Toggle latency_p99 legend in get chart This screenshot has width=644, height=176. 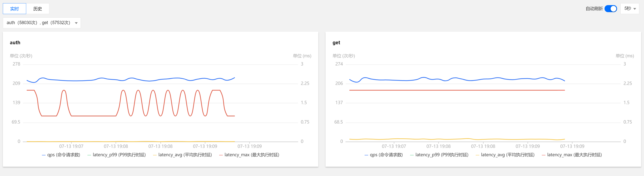coord(439,155)
